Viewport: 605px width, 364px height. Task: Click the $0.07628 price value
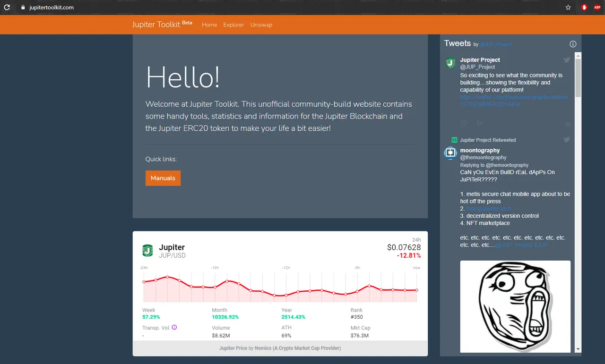click(x=404, y=247)
